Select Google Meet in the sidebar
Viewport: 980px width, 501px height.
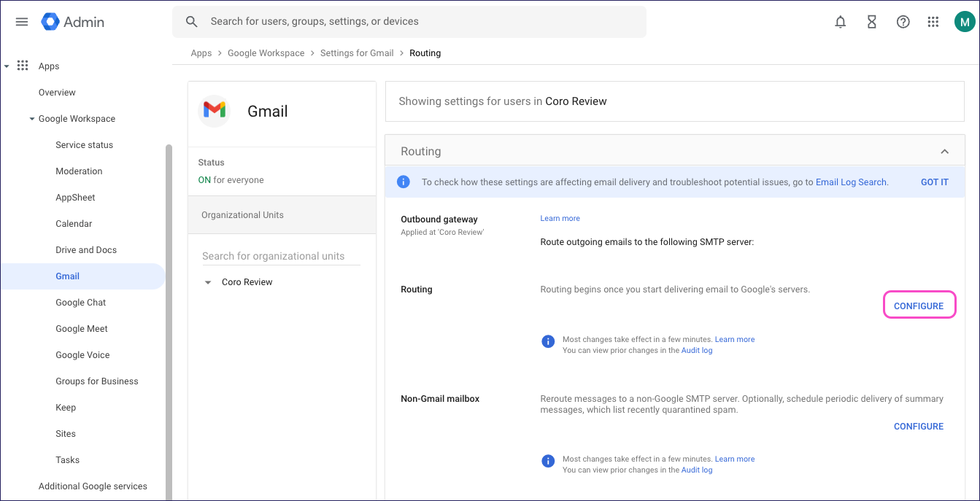[82, 329]
